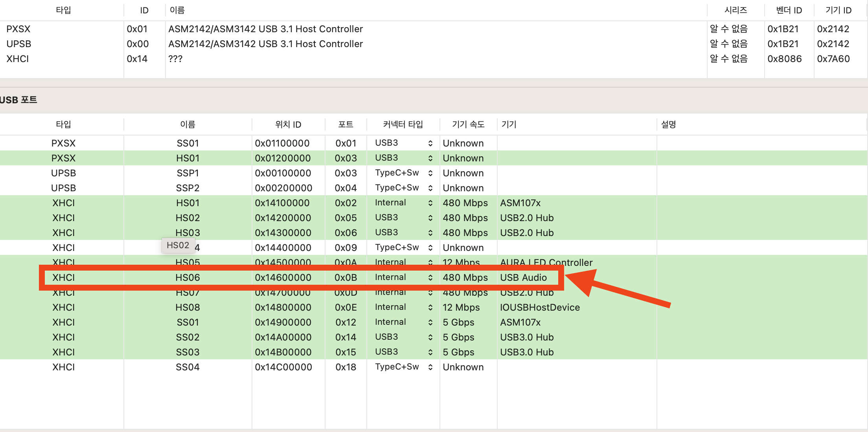
Task: Change connector type for UPSB SSP1
Action: click(x=403, y=173)
